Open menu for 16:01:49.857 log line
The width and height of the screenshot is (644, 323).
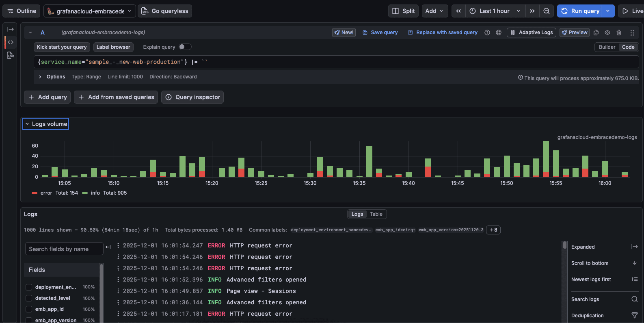point(118,291)
